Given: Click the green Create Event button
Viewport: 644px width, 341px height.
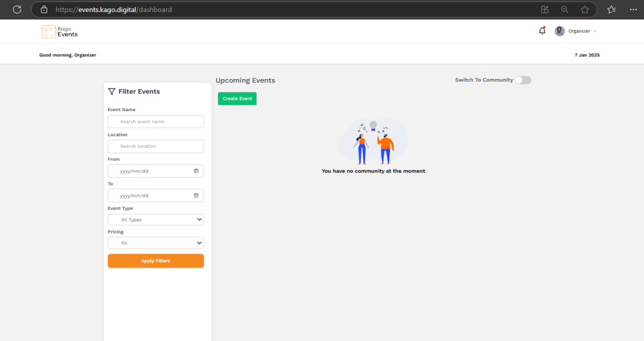Looking at the screenshot, I should 237,99.
